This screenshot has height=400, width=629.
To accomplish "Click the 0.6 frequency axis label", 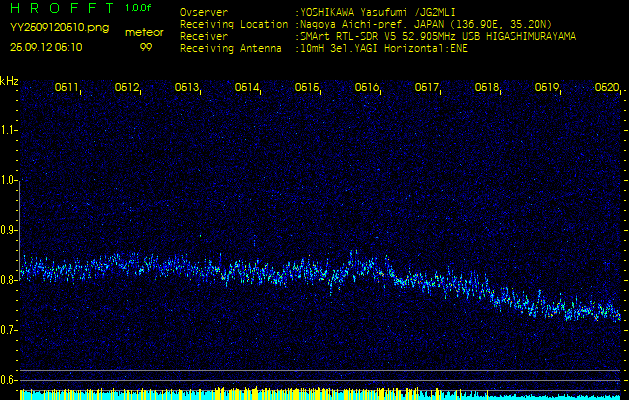I will tap(9, 380).
